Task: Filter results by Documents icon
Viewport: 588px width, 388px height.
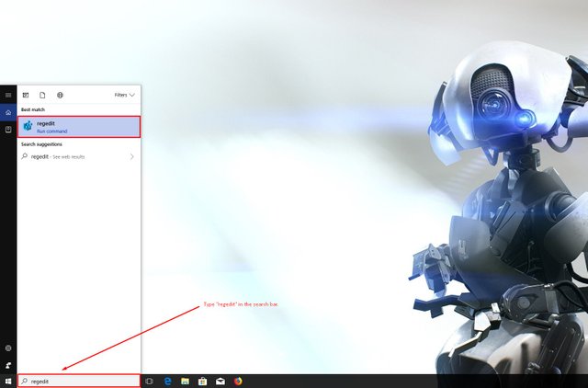Action: coord(42,95)
